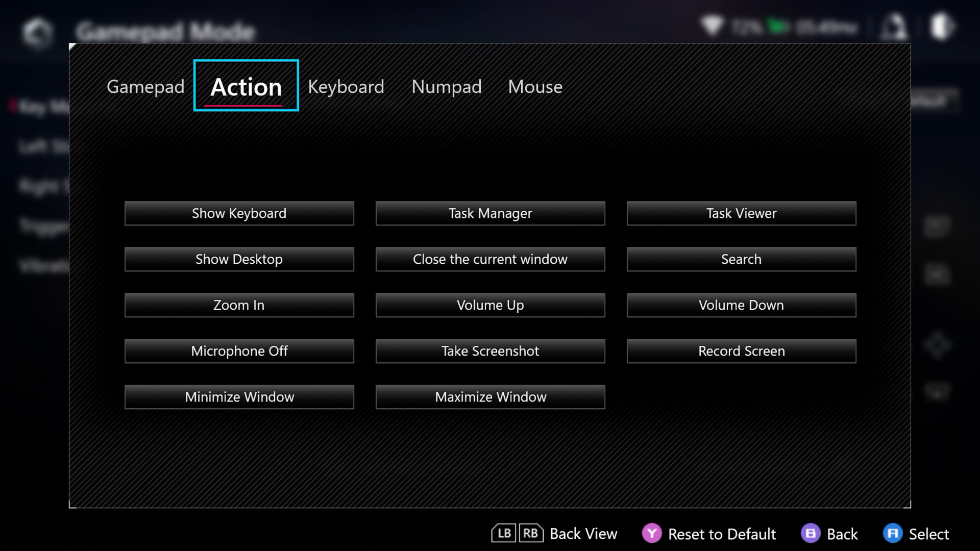Assign the Volume Up action
This screenshot has width=980, height=551.
[x=490, y=305]
